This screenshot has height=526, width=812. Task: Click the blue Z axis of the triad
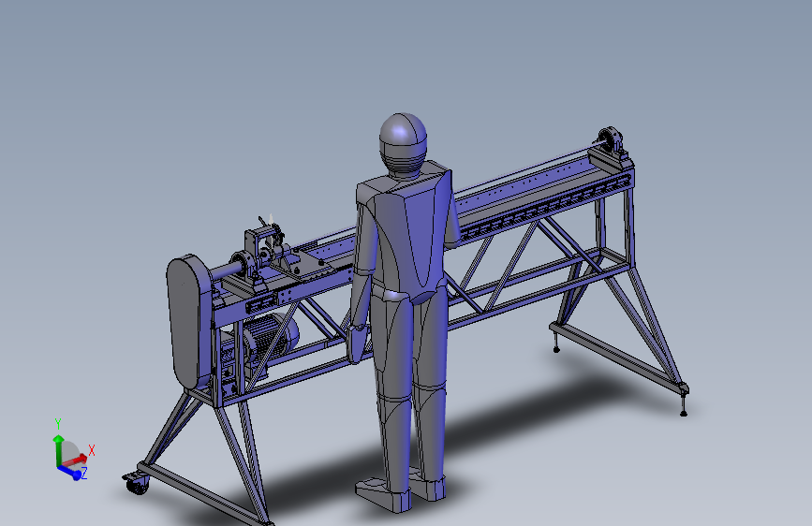click(69, 472)
